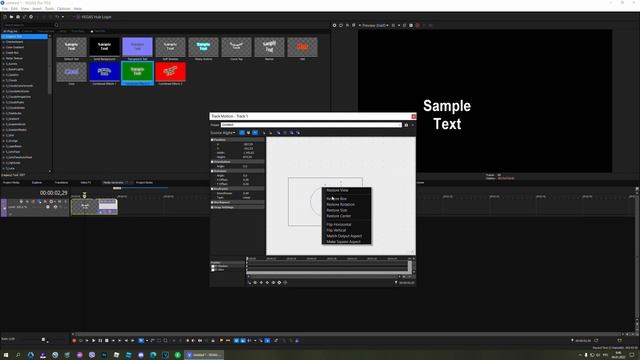Open the Tools menu
Screen dimensions: 640x360
pyautogui.click(x=49, y=9)
